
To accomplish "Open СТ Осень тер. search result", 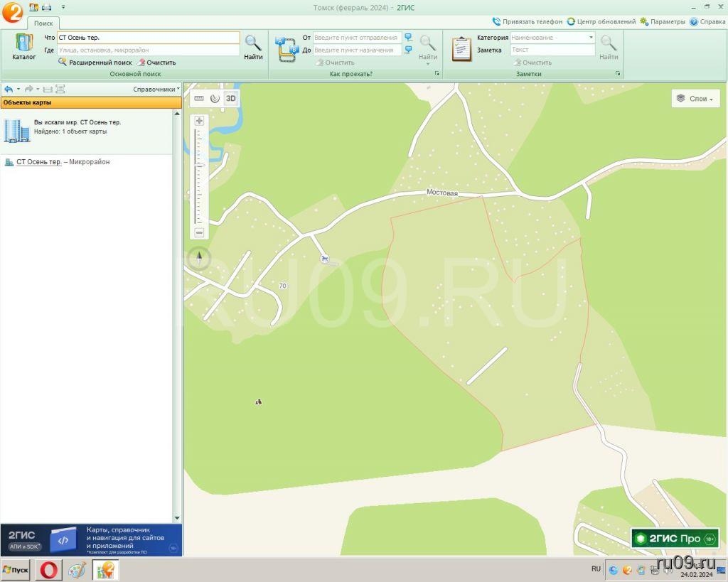I will point(38,162).
